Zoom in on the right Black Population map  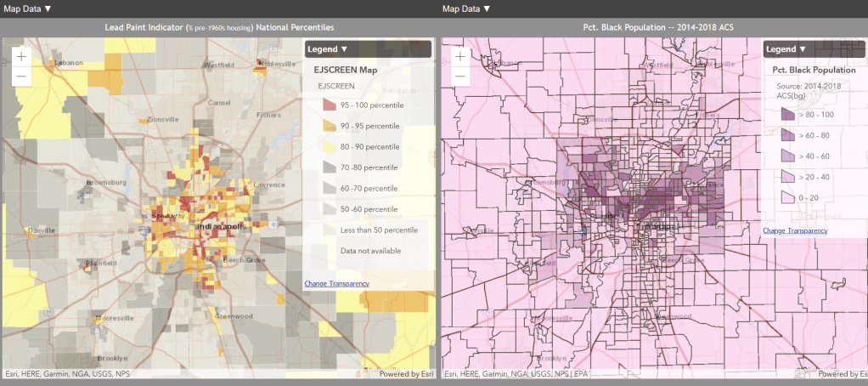point(459,56)
